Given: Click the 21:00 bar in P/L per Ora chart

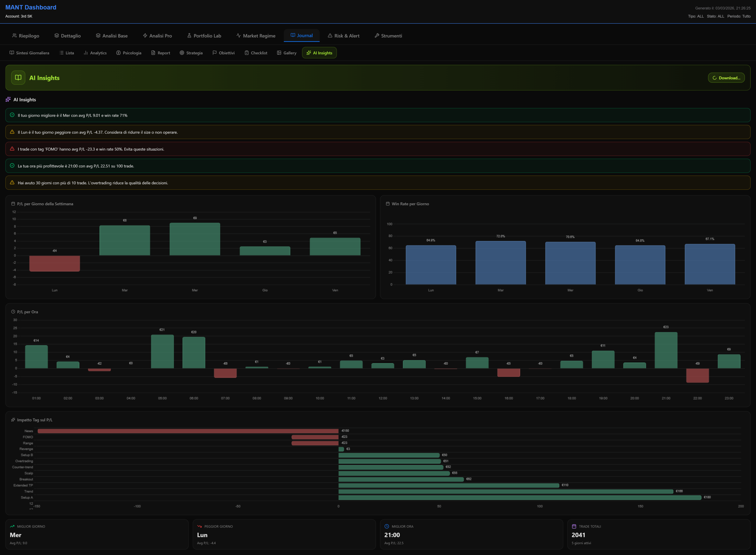Looking at the screenshot, I should pos(666,350).
